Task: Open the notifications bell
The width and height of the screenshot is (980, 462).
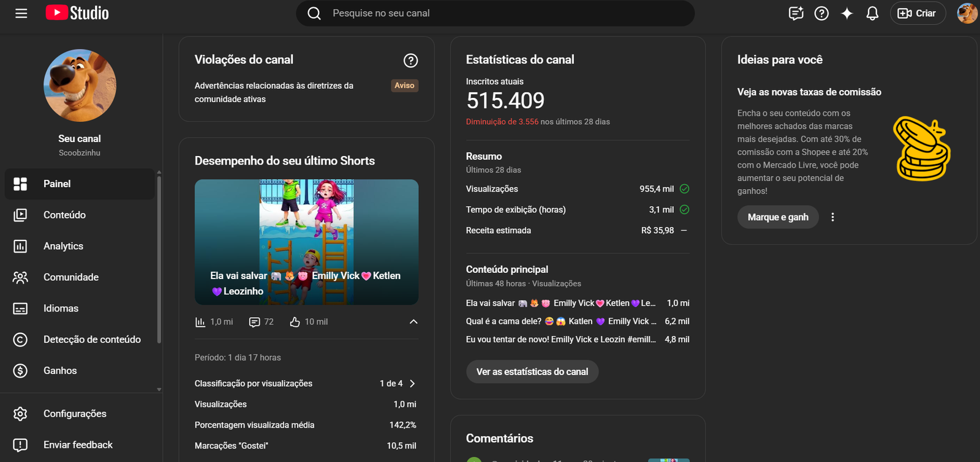Action: click(872, 13)
